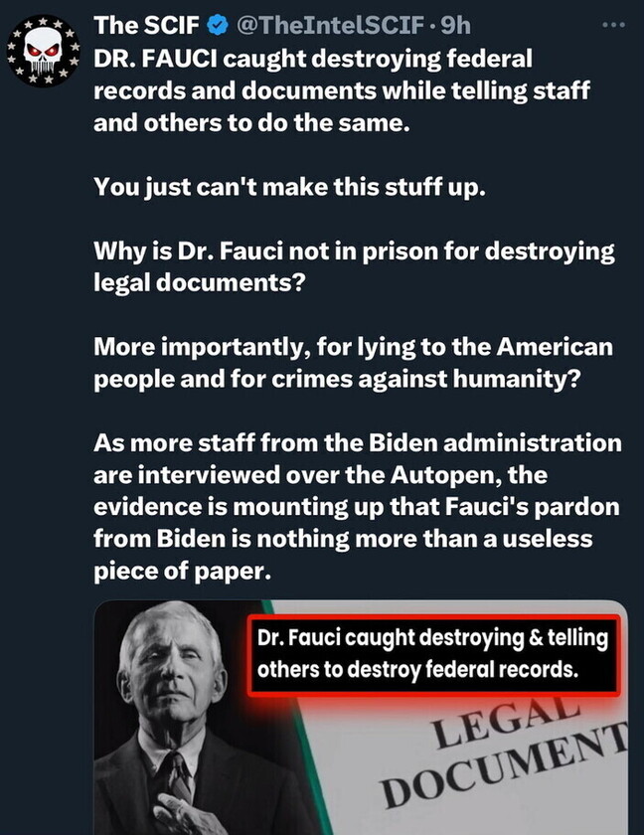
Task: Select the 'DR. FAUCI caught destroying federal' paragraph
Action: pyautogui.click(x=342, y=91)
